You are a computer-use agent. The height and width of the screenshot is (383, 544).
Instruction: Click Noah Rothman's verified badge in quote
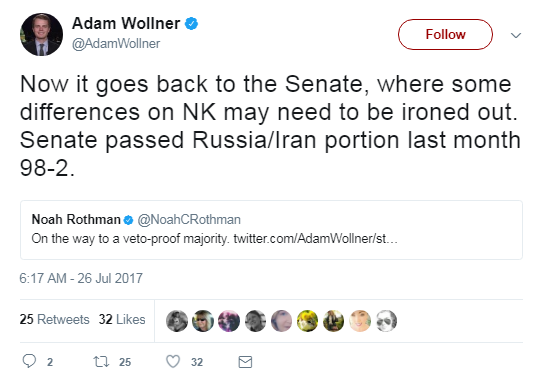click(x=128, y=220)
